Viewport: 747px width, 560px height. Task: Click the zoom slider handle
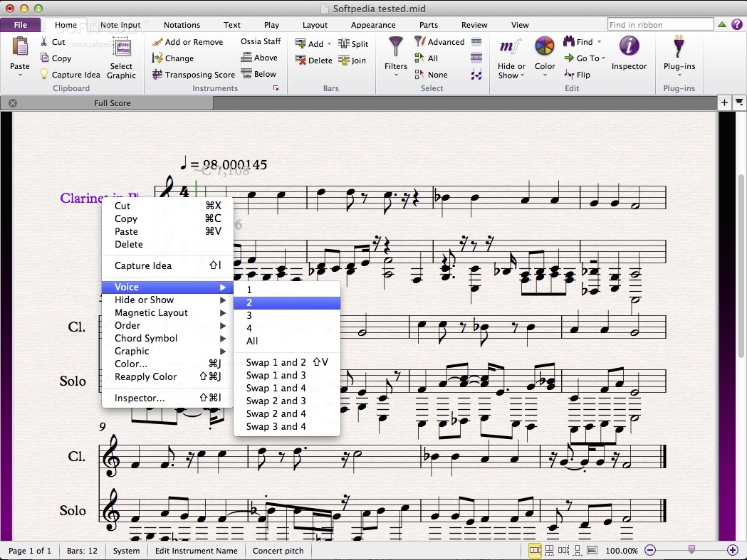click(691, 550)
